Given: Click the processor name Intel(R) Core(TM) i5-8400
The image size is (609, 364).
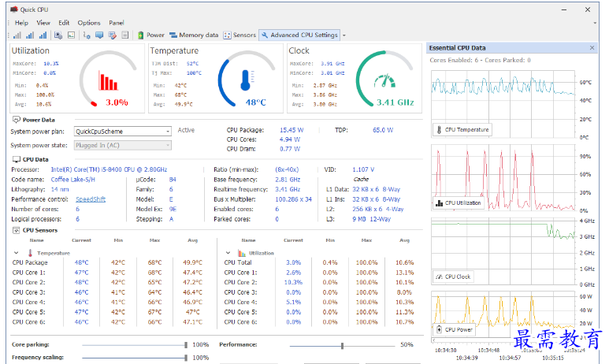Looking at the screenshot, I should [109, 169].
